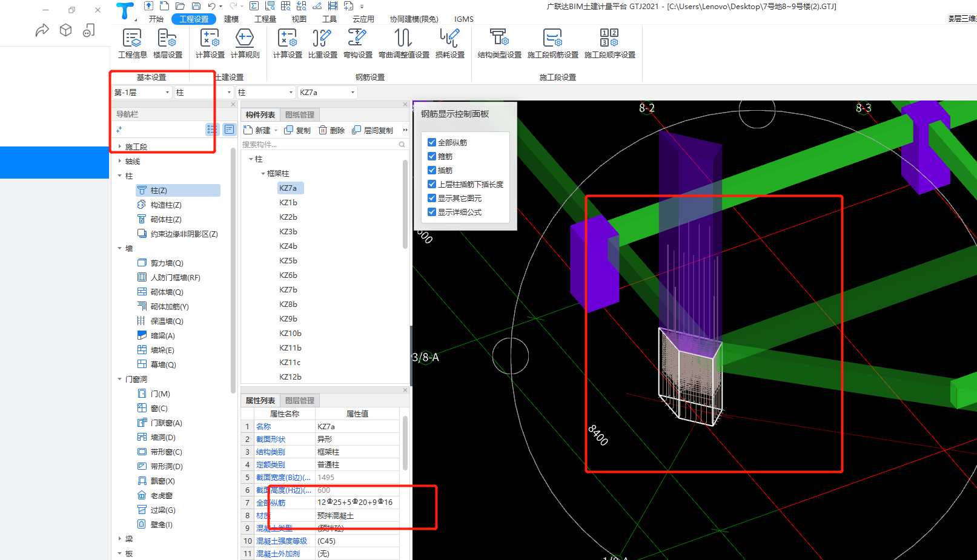This screenshot has height=560, width=977.
Task: Open the 图层管理 tab
Action: tap(300, 400)
